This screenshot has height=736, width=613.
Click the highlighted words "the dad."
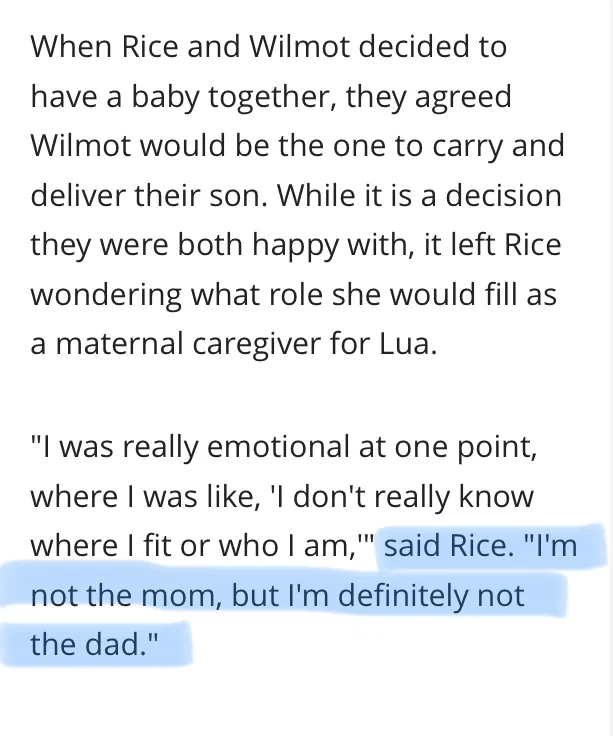coord(95,644)
